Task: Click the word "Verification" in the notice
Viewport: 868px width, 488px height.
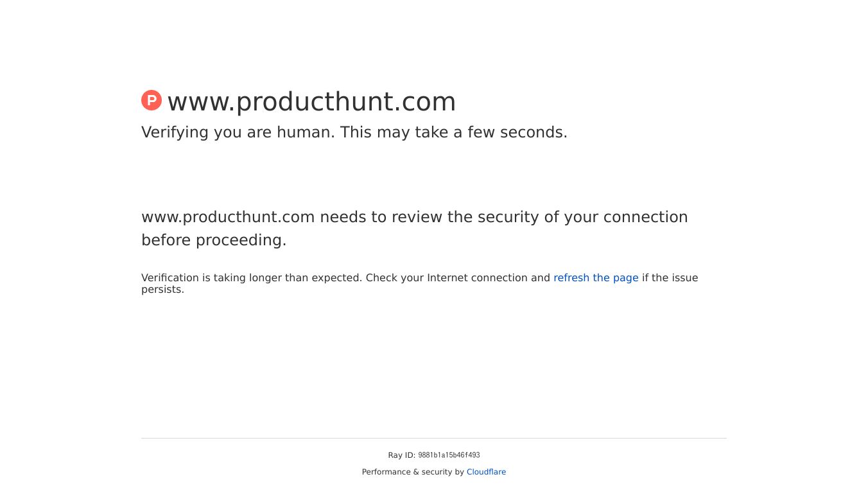Action: [x=170, y=278]
